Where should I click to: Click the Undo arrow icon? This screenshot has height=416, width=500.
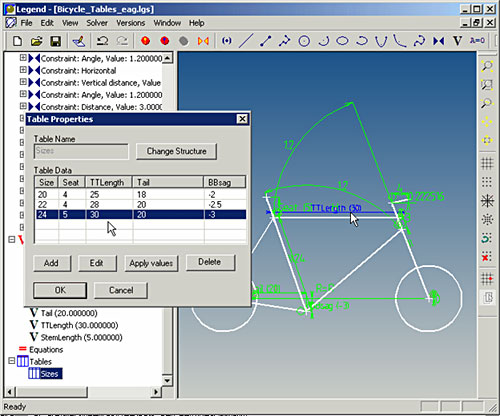(103, 41)
